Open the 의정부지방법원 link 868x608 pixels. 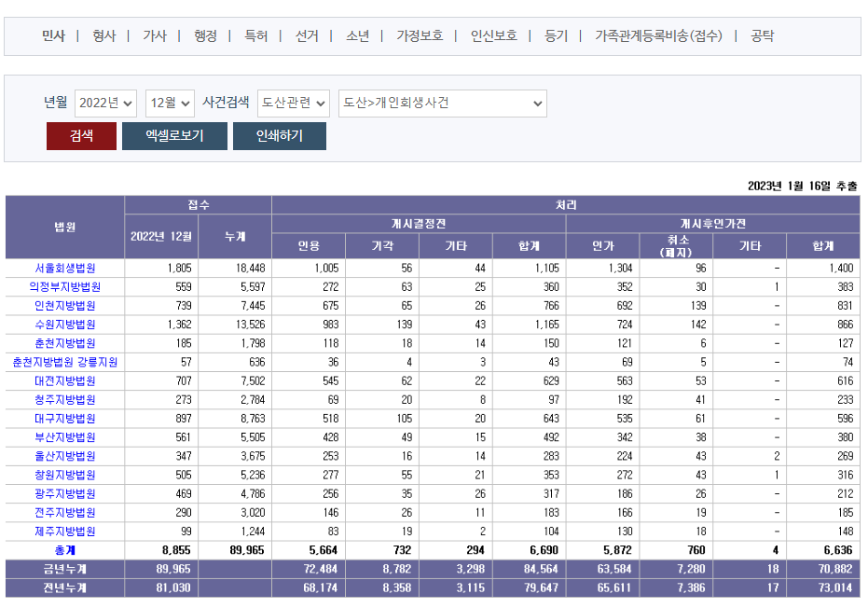click(x=64, y=287)
